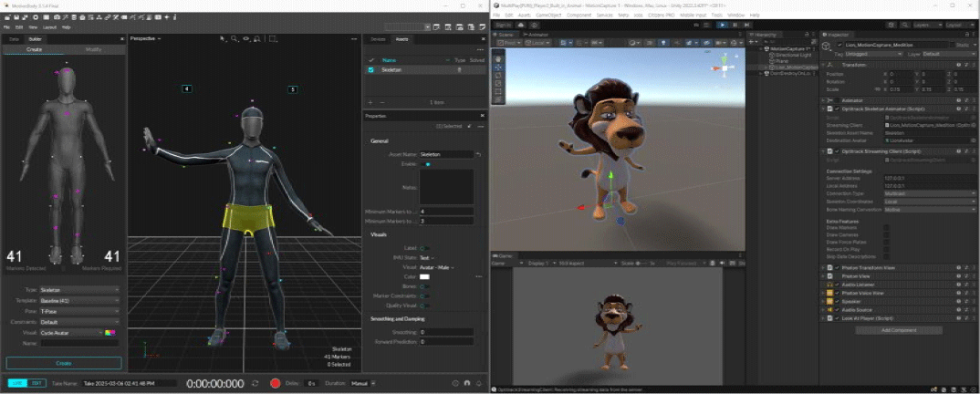Click the Scene orientation gizmo
The image size is (980, 394).
(725, 67)
